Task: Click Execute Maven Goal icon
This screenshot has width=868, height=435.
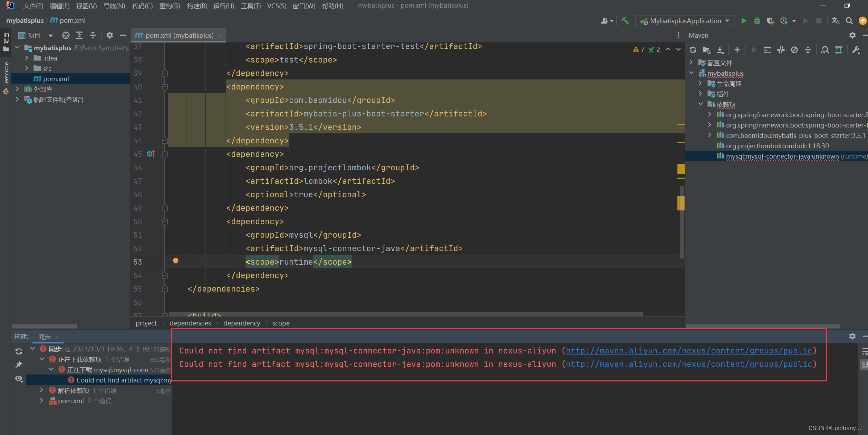Action: coord(767,50)
